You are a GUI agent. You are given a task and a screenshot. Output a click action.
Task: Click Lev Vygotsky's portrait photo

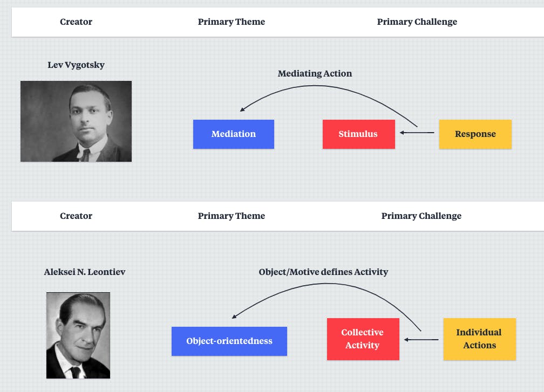click(76, 121)
